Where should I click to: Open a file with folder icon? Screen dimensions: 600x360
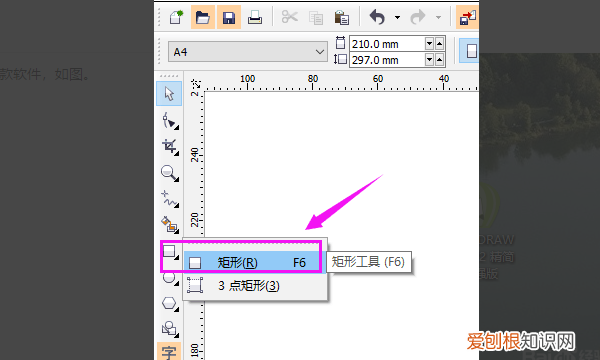[203, 17]
